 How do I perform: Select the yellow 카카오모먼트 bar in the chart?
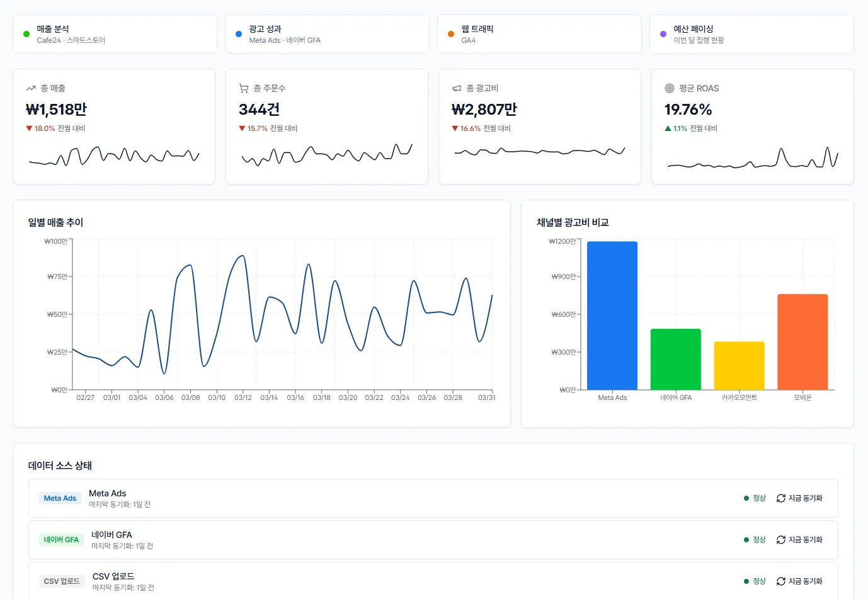(739, 366)
